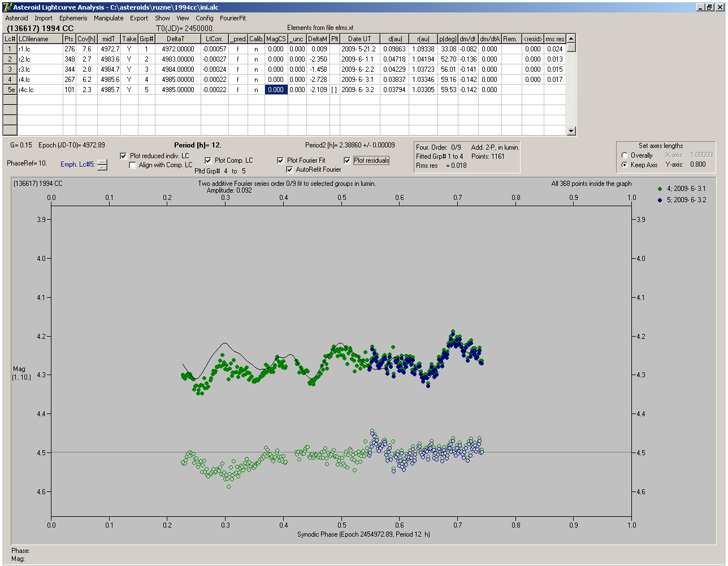Image resolution: width=728 pixels, height=566 pixels.
Task: Click the Rms res = 0.018 text
Action: click(441, 166)
